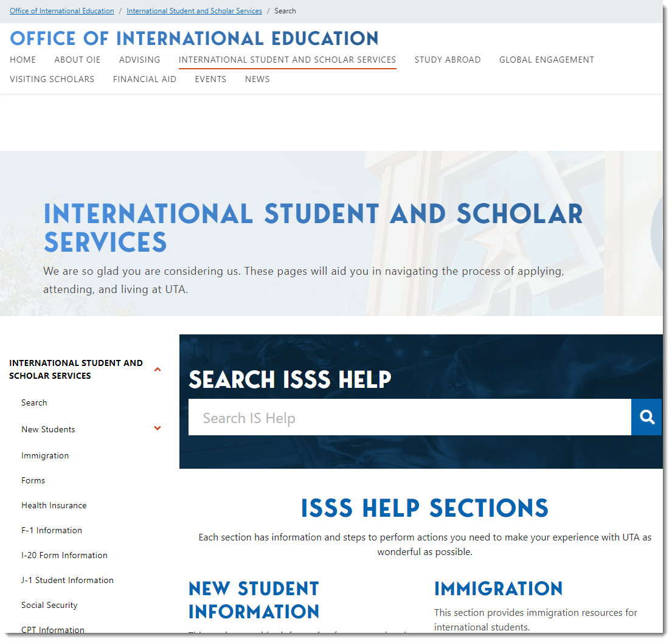
Task: Click the sidebar heading International Student and Scholar Services
Action: [76, 370]
